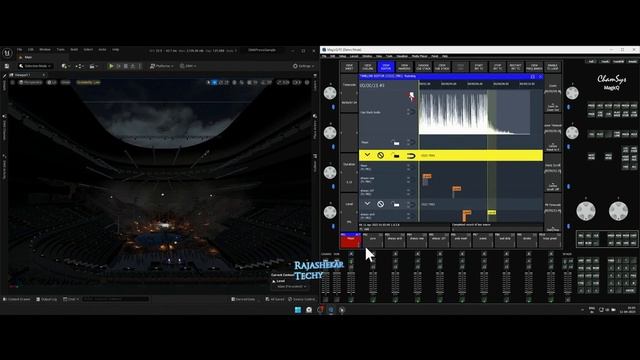This screenshot has width=640, height=360.
Task: Open the Visualiser menu in MagicQ
Action: [x=402, y=56]
